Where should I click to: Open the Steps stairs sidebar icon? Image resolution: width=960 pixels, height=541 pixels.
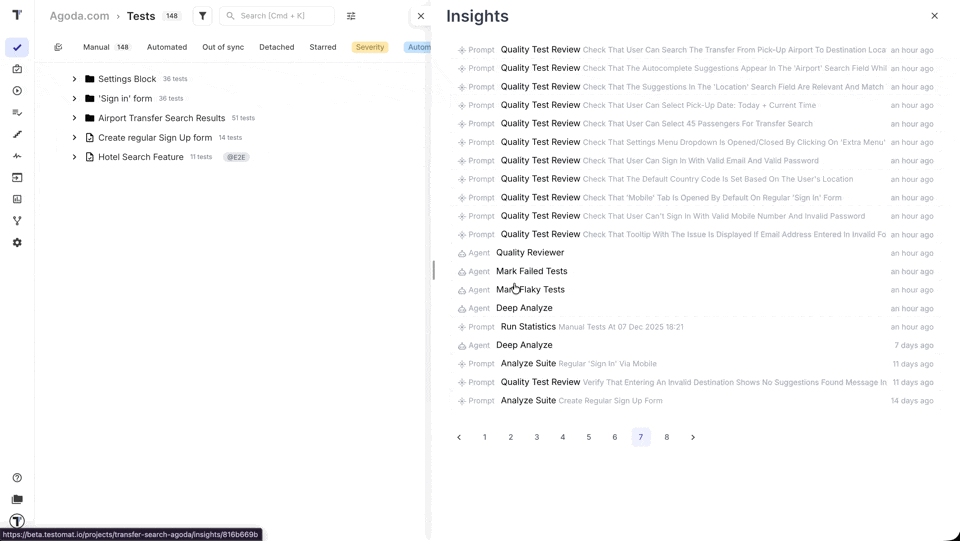[17, 134]
